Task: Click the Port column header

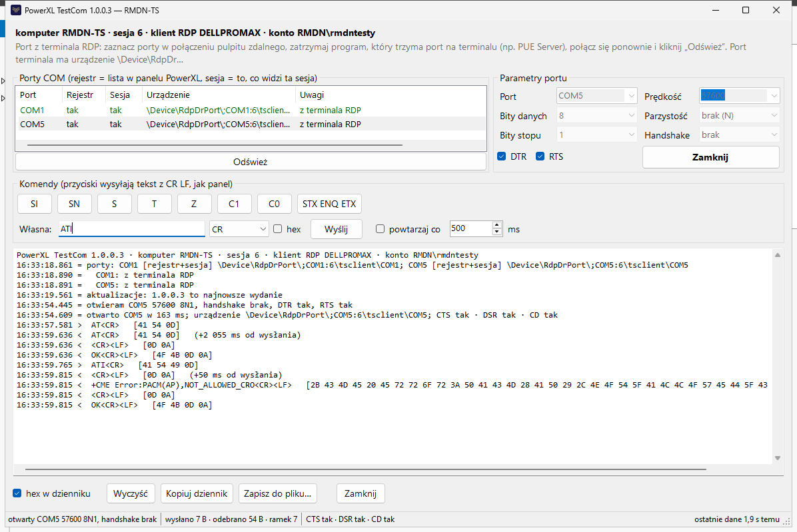Action: point(39,95)
